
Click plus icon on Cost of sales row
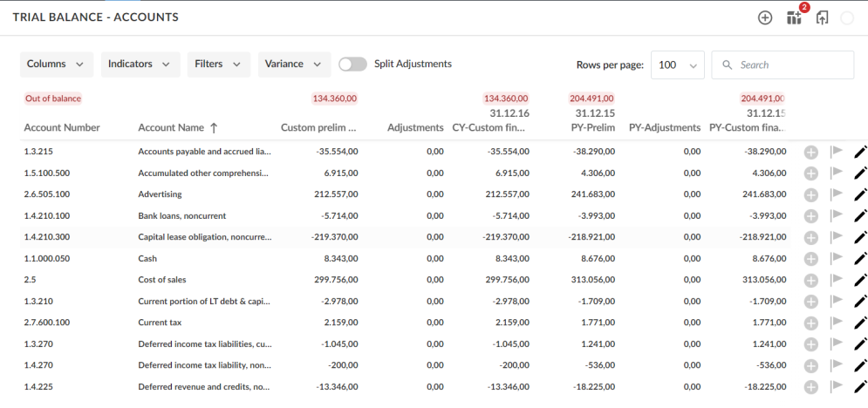[x=810, y=280]
